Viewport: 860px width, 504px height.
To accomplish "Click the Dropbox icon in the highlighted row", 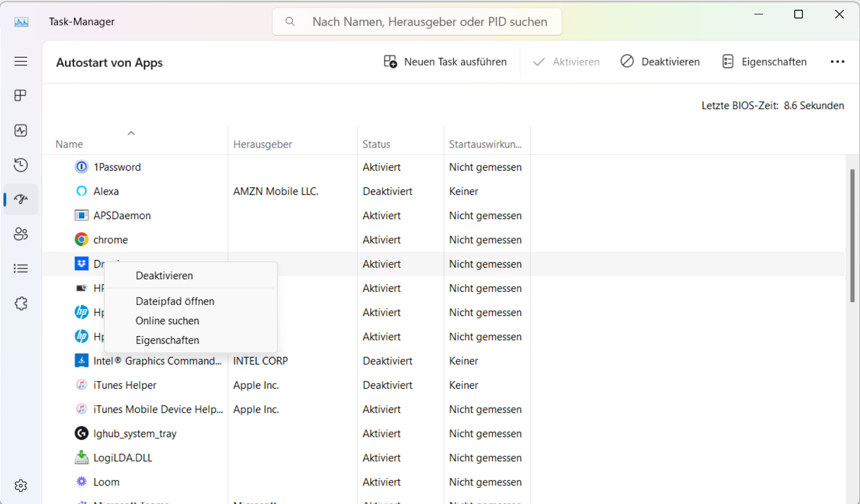I will pyautogui.click(x=82, y=264).
